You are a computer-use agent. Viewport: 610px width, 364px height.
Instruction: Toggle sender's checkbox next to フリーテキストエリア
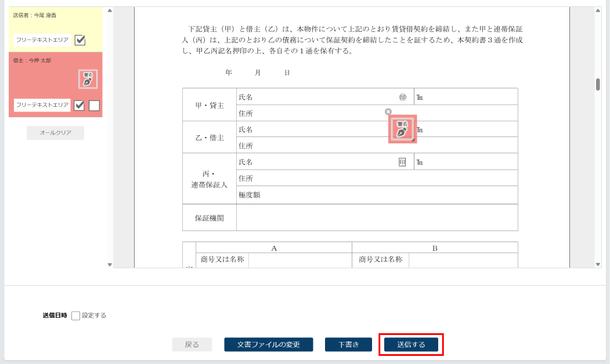pos(80,40)
